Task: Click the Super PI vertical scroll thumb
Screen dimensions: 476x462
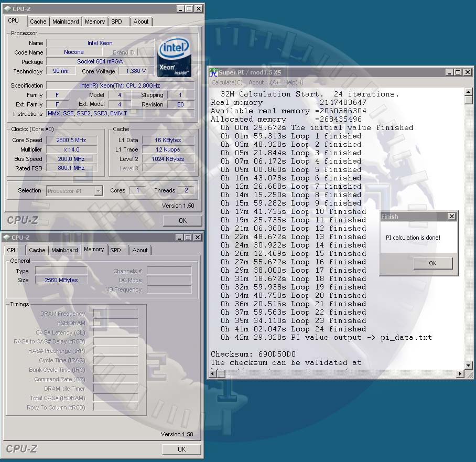Action: pyautogui.click(x=469, y=100)
